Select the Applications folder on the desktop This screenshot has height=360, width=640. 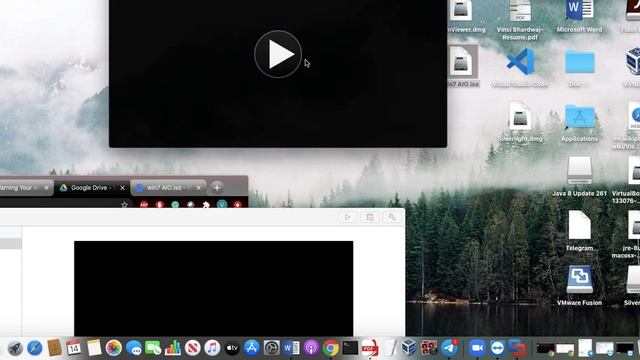click(x=580, y=122)
